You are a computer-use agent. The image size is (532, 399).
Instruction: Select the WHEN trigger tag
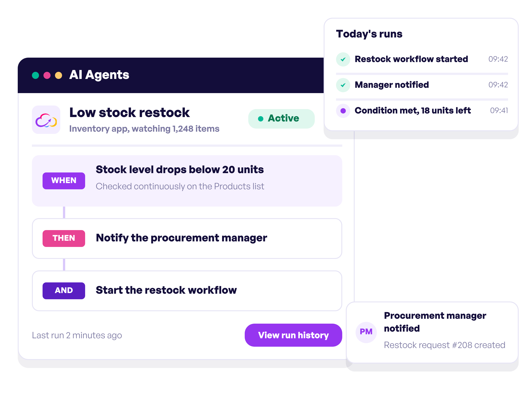pos(64,181)
